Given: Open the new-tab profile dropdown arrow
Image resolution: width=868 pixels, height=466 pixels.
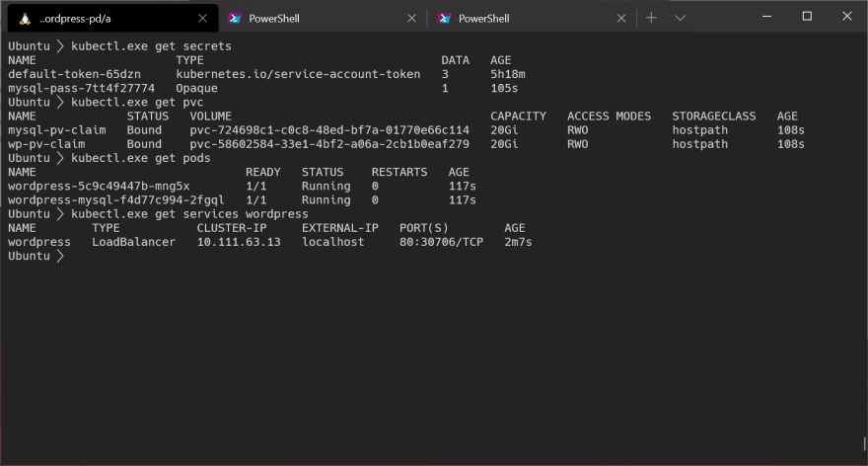Looking at the screenshot, I should click(x=681, y=18).
